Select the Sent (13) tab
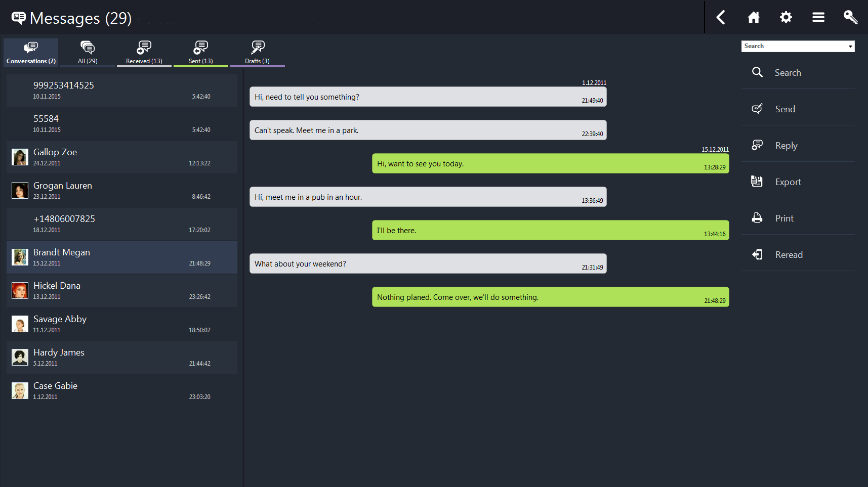The width and height of the screenshot is (868, 487). point(201,53)
